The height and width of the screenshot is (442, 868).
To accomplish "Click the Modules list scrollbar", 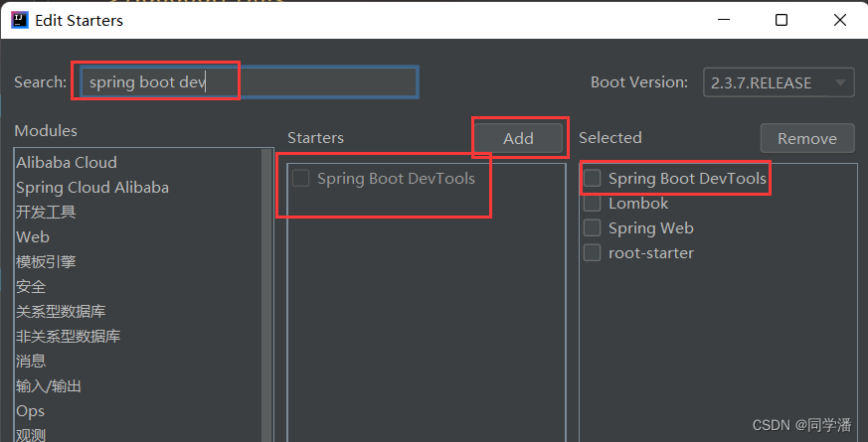I will tap(266, 295).
